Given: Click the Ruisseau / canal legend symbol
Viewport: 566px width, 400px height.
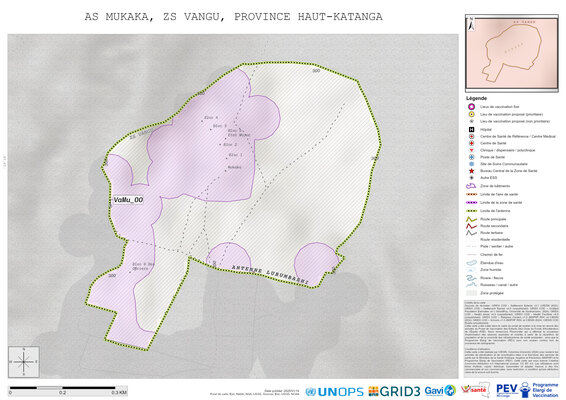Looking at the screenshot, I should 471,285.
